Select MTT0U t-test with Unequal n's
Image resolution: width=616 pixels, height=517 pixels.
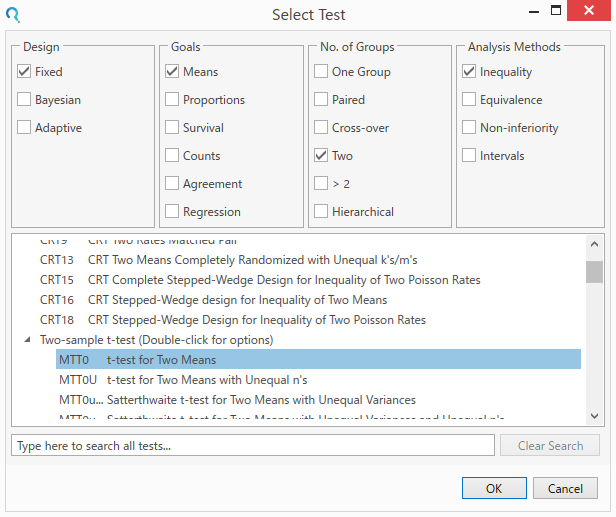(206, 380)
